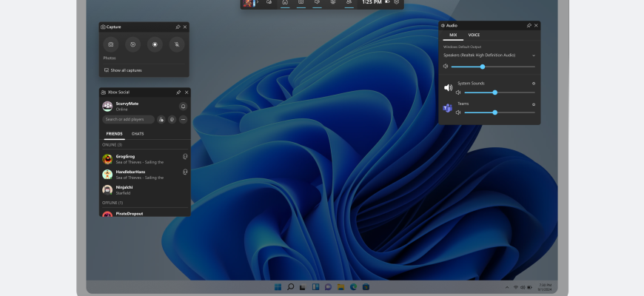Viewport: 644px width, 296px height.
Task: Adjust the System Sounds volume slider
Action: (x=500, y=92)
